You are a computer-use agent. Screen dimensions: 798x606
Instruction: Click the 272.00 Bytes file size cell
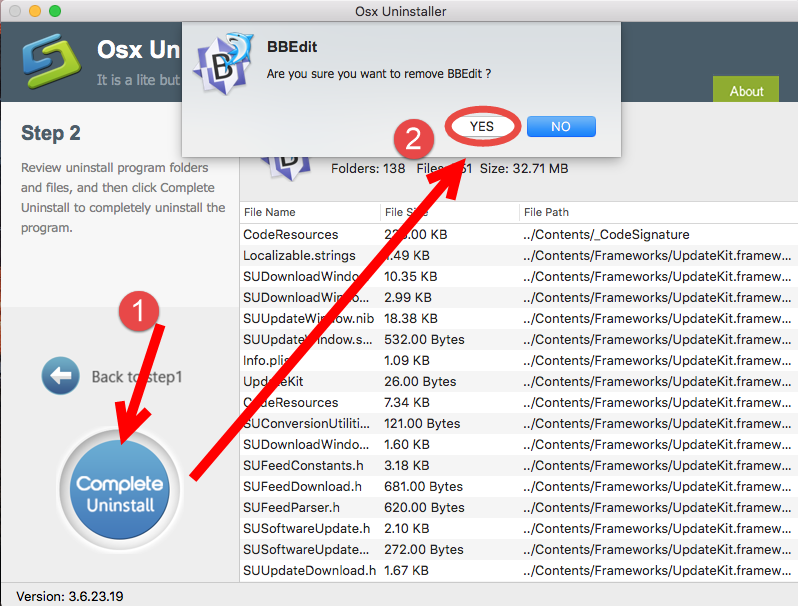click(423, 550)
